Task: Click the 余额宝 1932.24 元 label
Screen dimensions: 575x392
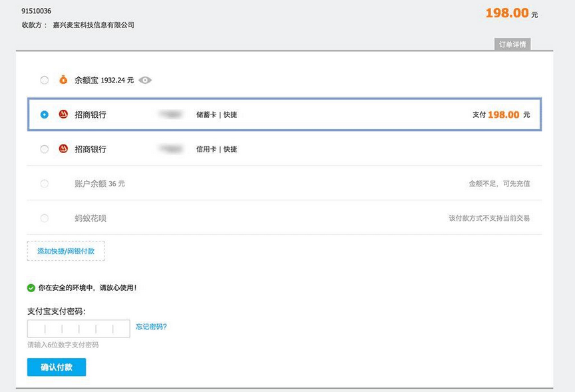Action: point(104,80)
